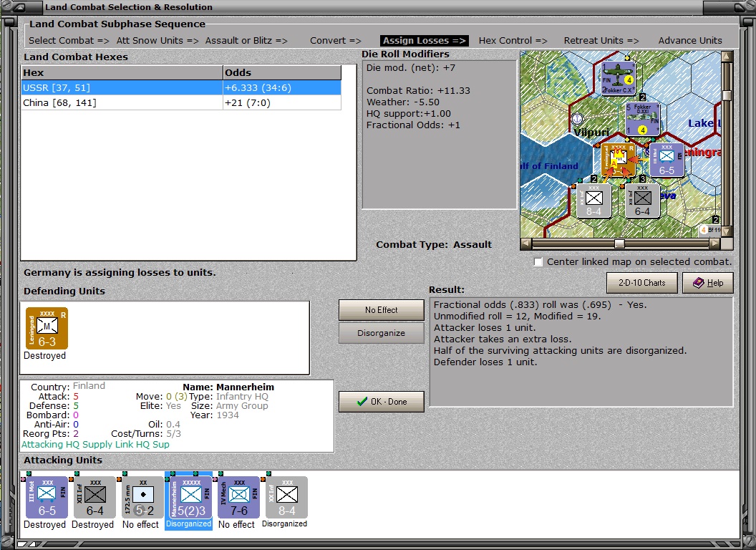Select the Mannerheim HQ attacking unit

pos(190,498)
